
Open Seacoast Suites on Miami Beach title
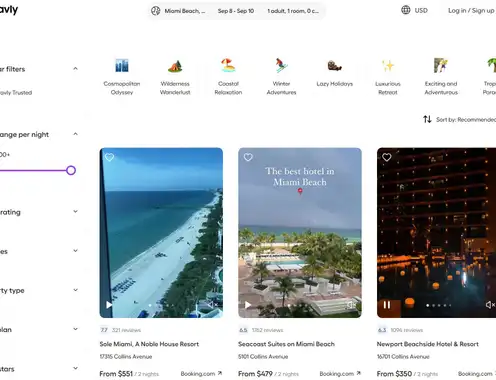(286, 344)
